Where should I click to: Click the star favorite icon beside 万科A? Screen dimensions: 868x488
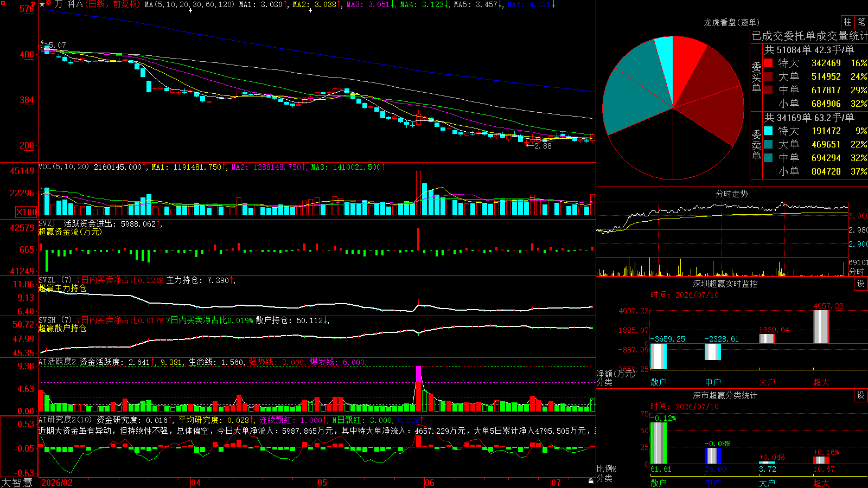tap(42, 4)
